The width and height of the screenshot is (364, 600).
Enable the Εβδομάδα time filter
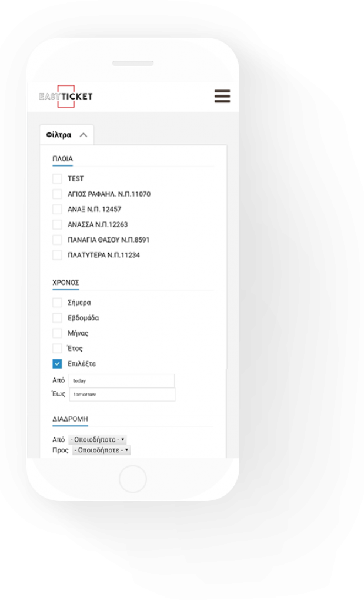pyautogui.click(x=57, y=318)
